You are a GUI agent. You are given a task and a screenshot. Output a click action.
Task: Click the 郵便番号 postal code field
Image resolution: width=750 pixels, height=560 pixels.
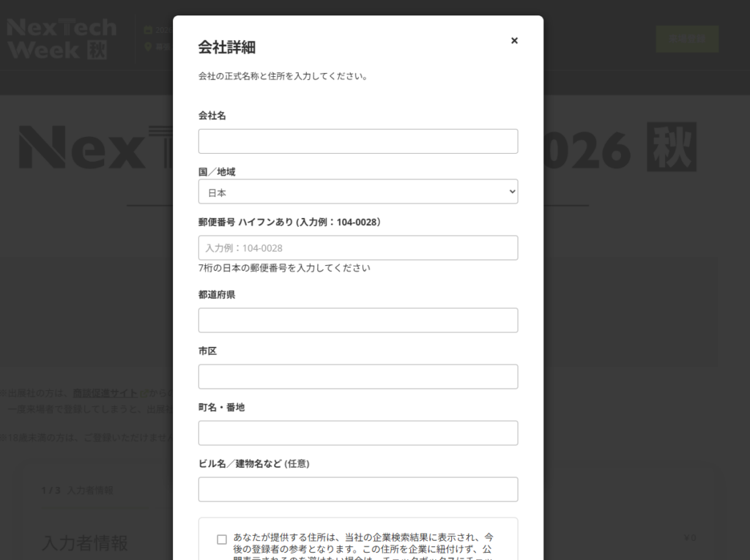click(x=357, y=247)
